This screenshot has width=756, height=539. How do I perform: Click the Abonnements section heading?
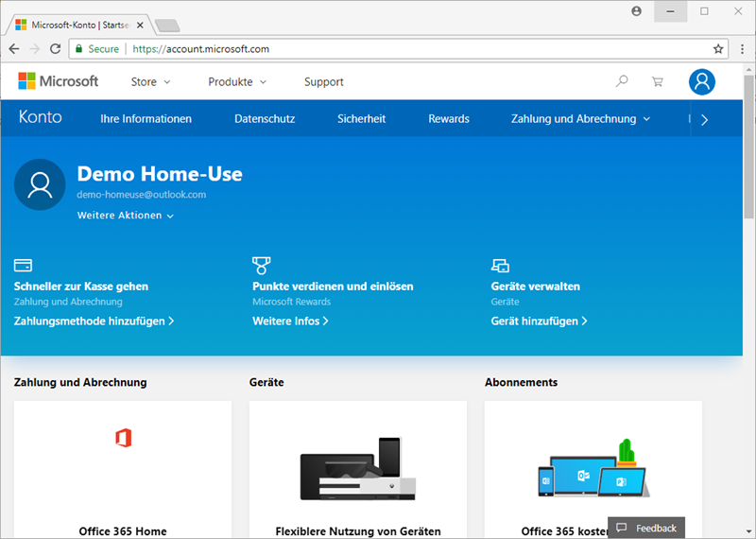click(x=522, y=382)
